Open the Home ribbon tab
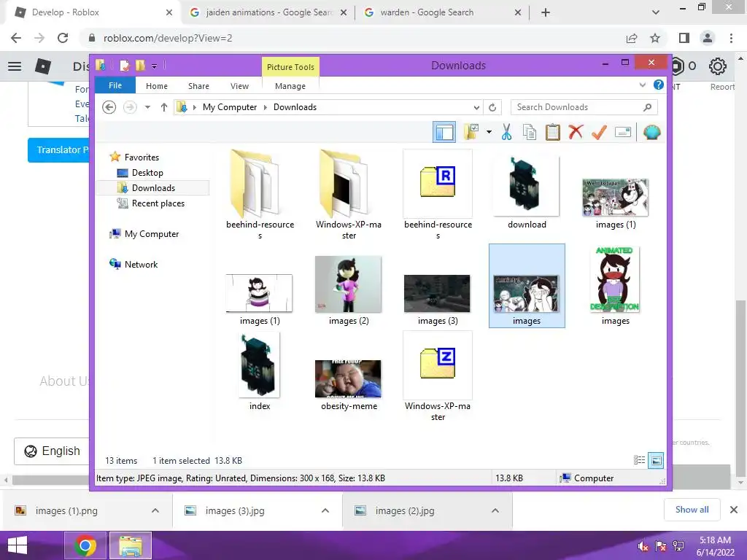 tap(157, 86)
